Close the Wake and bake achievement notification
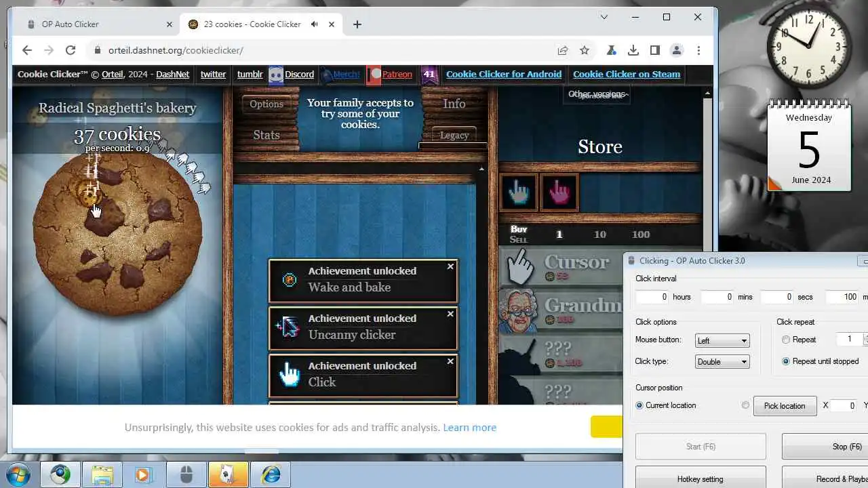 point(450,267)
